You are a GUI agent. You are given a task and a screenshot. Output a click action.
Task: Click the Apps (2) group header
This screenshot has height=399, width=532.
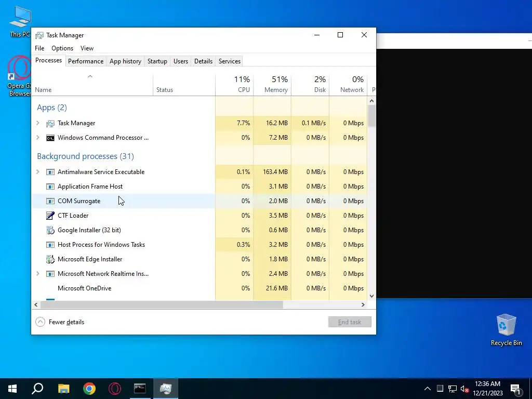pyautogui.click(x=52, y=108)
